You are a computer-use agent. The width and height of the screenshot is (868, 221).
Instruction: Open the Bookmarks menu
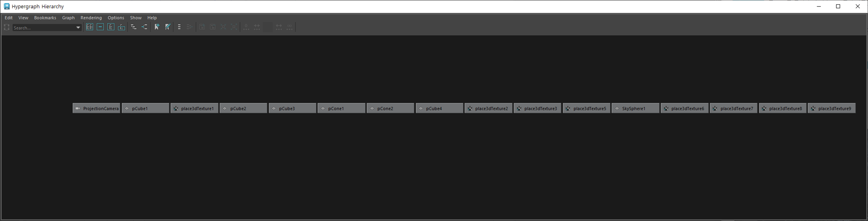[45, 18]
